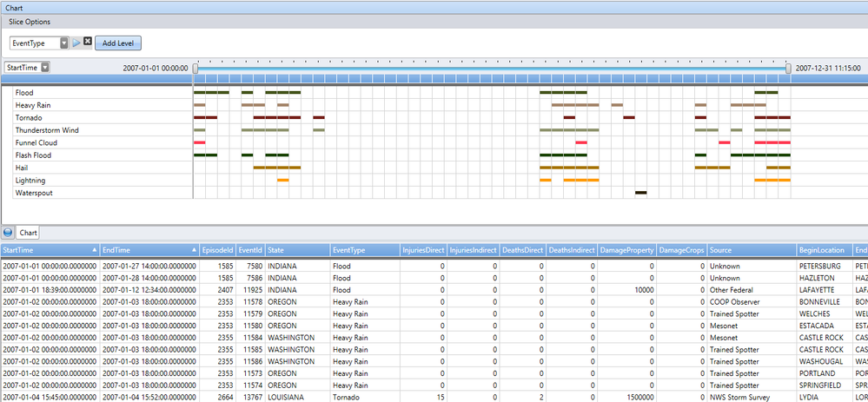Click the Tornado row label
Image resolution: width=868 pixels, height=402 pixels.
tap(29, 118)
